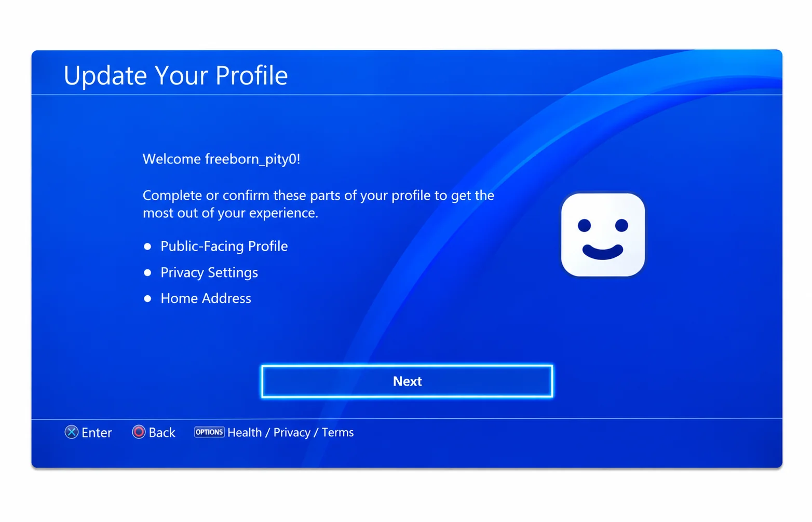Click the circle button Back icon
Image resolution: width=812 pixels, height=522 pixels.
click(x=139, y=432)
